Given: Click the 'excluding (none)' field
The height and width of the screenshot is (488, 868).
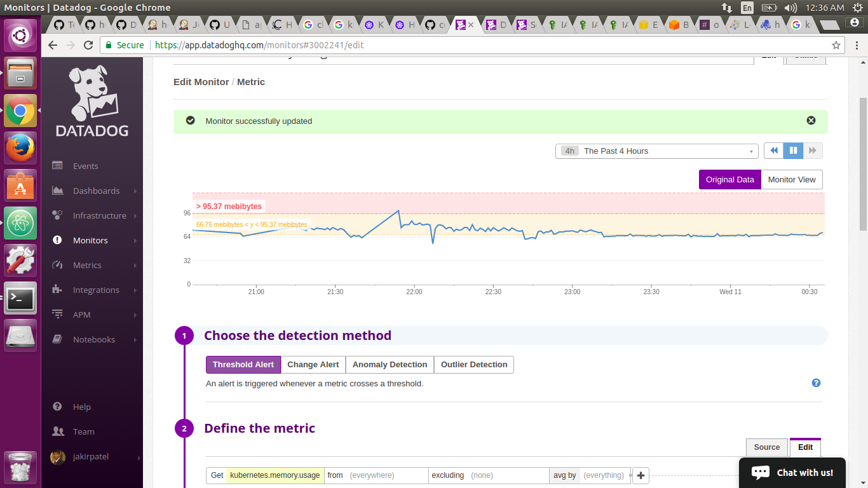Looking at the screenshot, I should [x=489, y=475].
